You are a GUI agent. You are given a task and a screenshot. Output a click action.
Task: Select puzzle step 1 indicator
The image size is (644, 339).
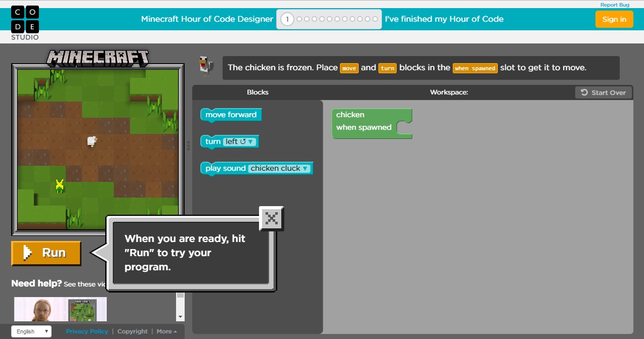(x=287, y=19)
